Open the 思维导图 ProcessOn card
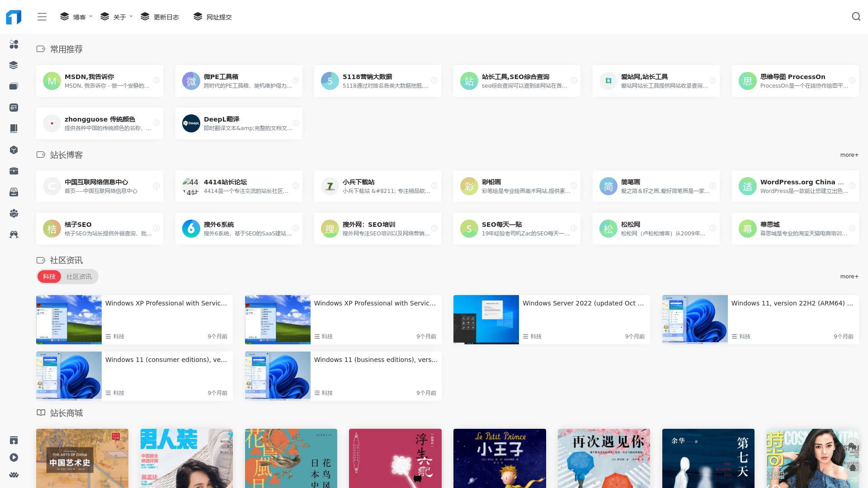 point(795,81)
